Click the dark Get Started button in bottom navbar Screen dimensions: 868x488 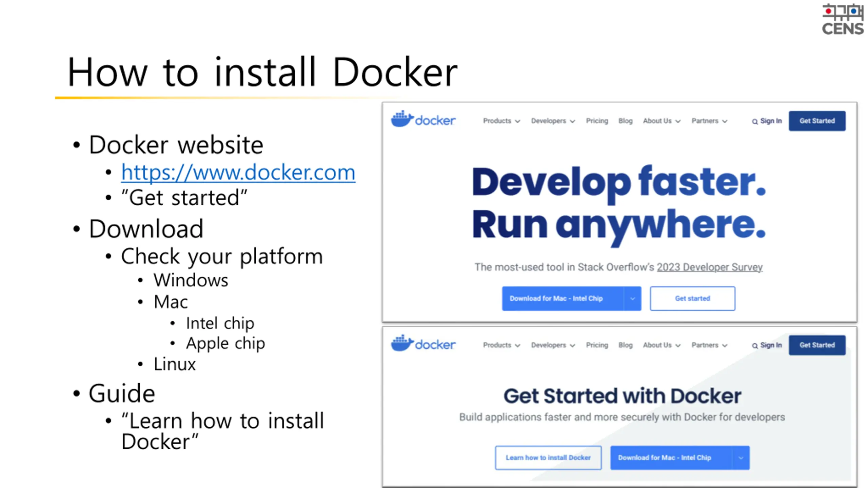(x=817, y=345)
